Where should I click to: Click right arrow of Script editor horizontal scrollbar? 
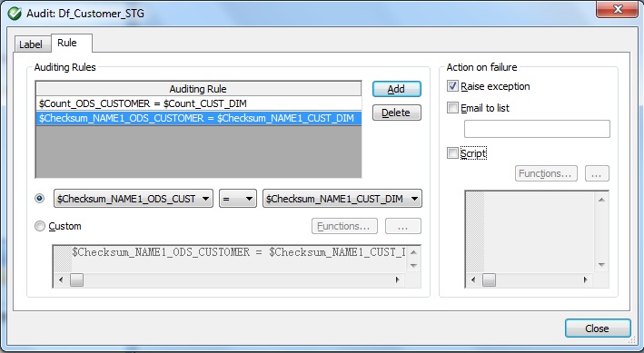click(585, 279)
